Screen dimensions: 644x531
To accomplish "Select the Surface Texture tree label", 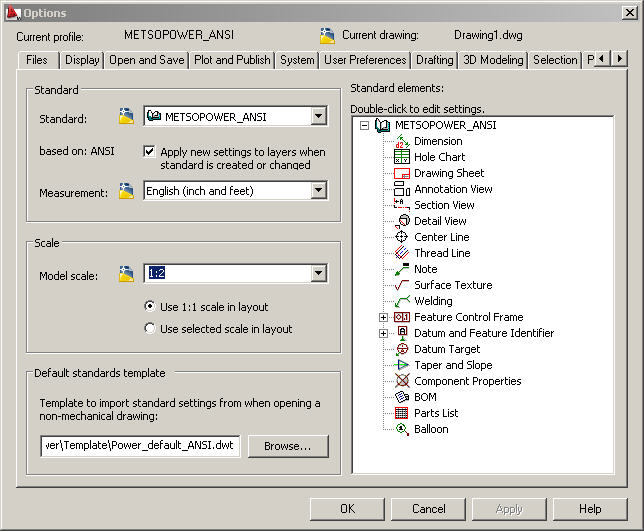I will tap(453, 285).
